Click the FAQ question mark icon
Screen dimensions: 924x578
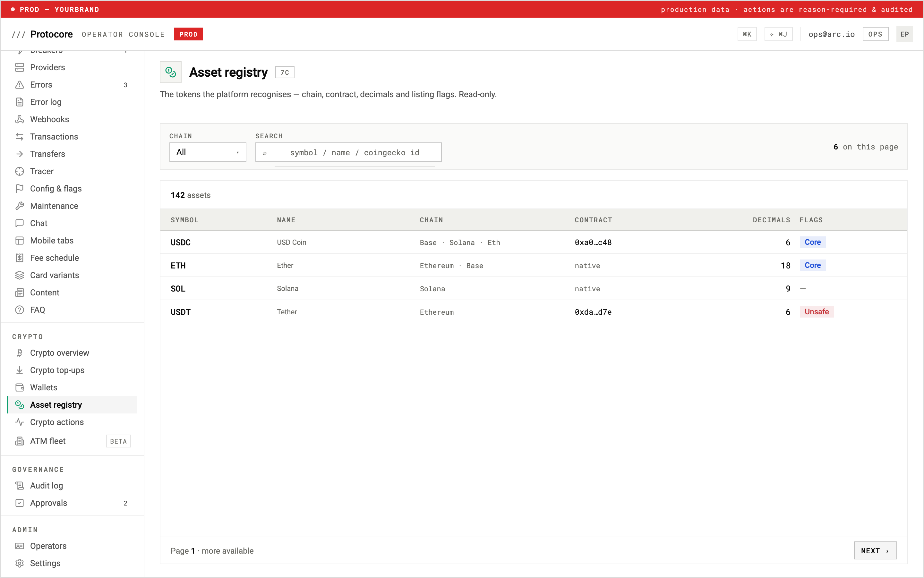[20, 310]
